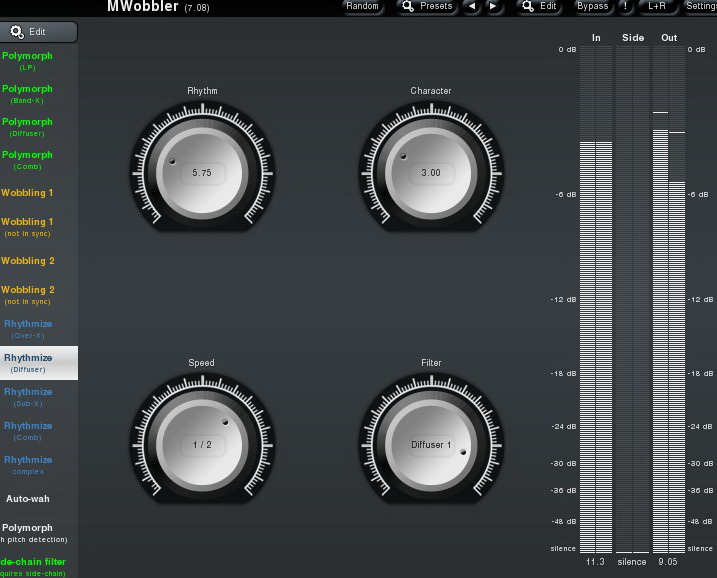Click the magnifier icon on Presets
The image size is (717, 578).
pyautogui.click(x=408, y=6)
